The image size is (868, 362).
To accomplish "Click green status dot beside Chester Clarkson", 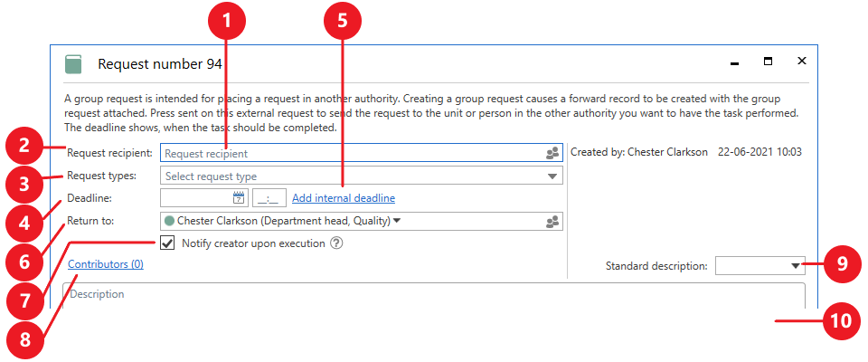I will pos(169,221).
